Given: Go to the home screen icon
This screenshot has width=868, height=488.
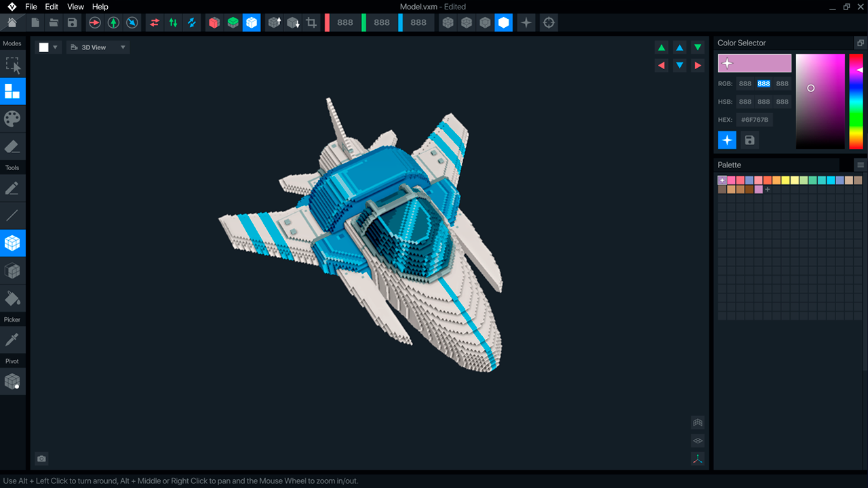Looking at the screenshot, I should click(12, 22).
